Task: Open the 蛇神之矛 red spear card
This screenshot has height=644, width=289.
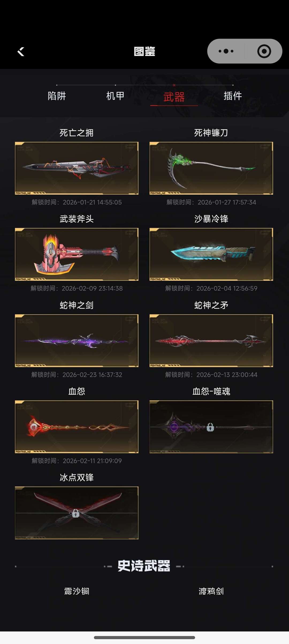Action: pos(211,341)
